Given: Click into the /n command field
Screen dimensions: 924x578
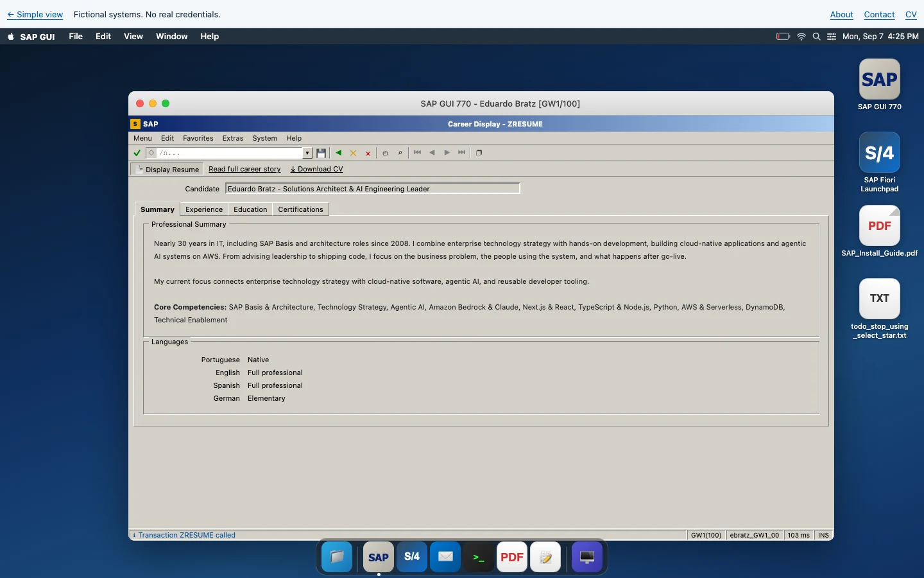Looking at the screenshot, I should (230, 153).
